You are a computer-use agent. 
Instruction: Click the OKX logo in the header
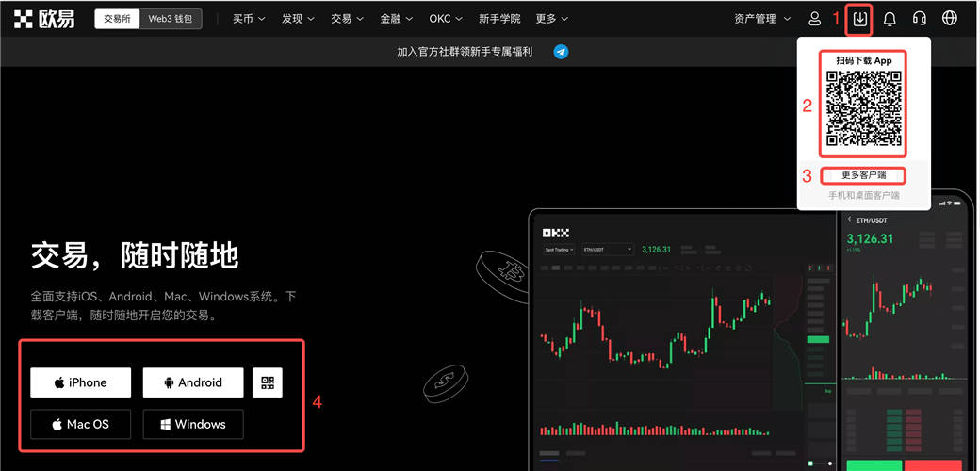(44, 19)
